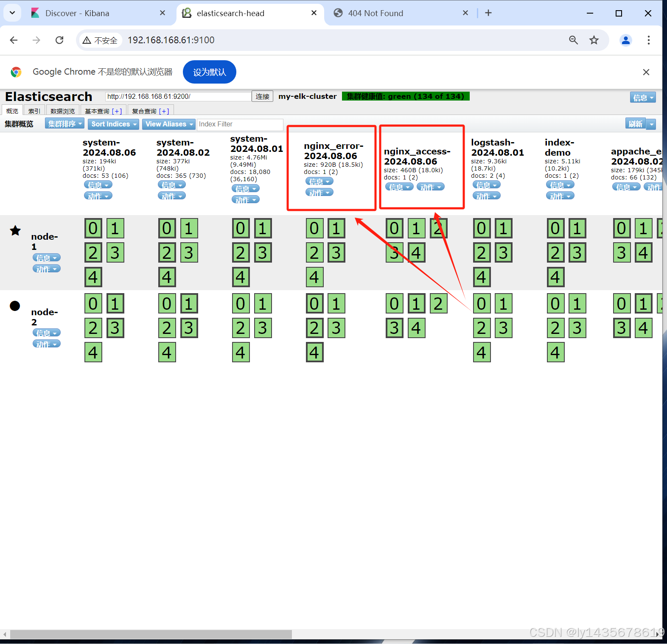Image resolution: width=667 pixels, height=644 pixels.
Task: Expand the Sort Indices dropdown
Action: coord(114,124)
